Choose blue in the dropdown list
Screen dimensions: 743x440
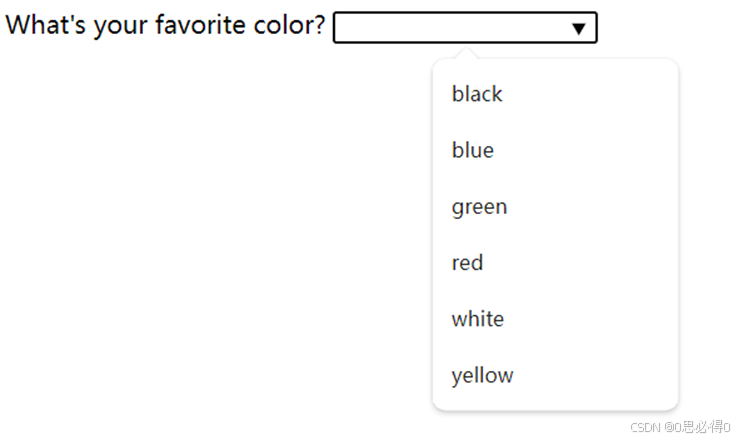(x=473, y=150)
